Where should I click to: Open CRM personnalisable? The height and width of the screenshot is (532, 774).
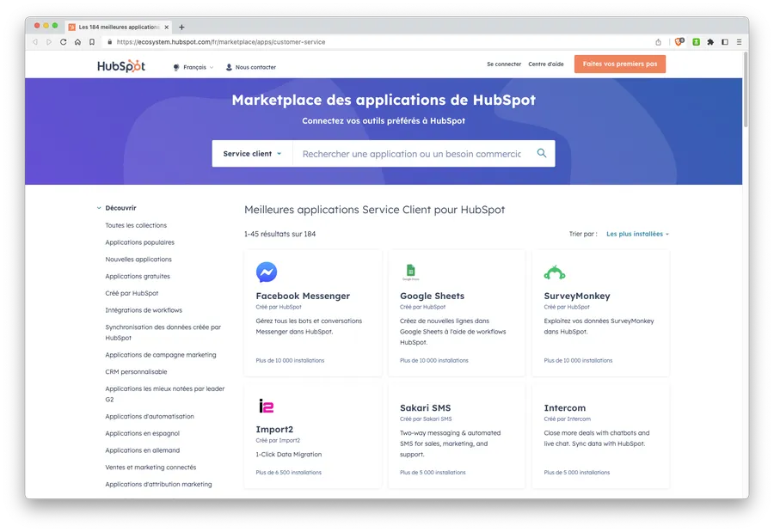136,371
